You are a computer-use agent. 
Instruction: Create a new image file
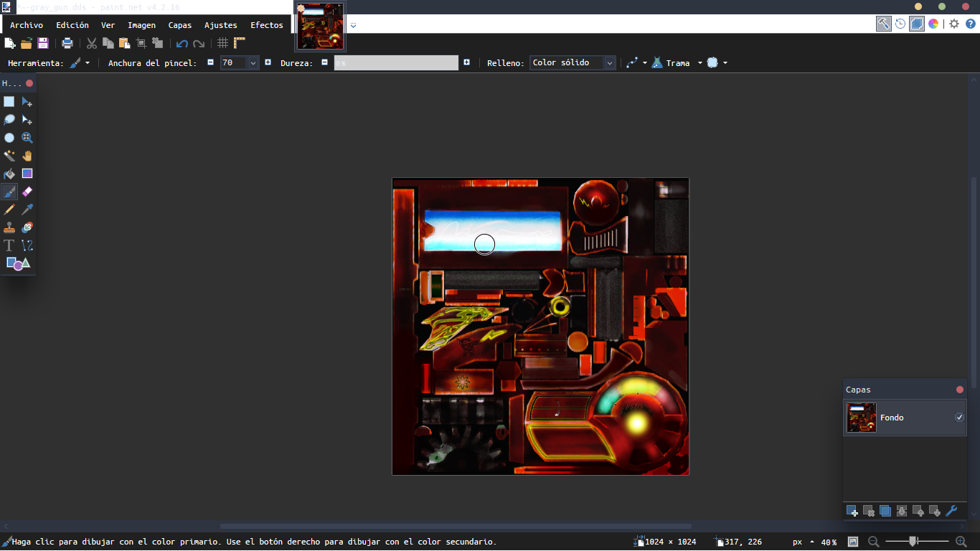coord(10,43)
